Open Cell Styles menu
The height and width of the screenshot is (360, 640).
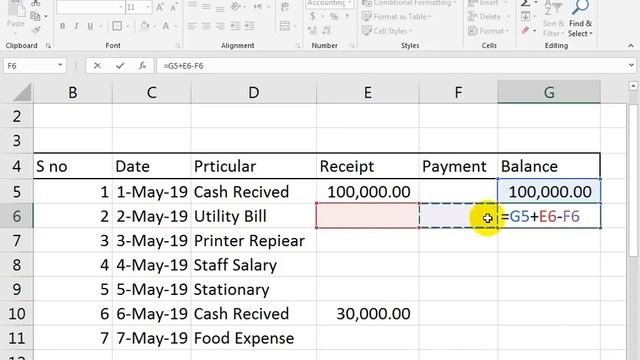(387, 31)
